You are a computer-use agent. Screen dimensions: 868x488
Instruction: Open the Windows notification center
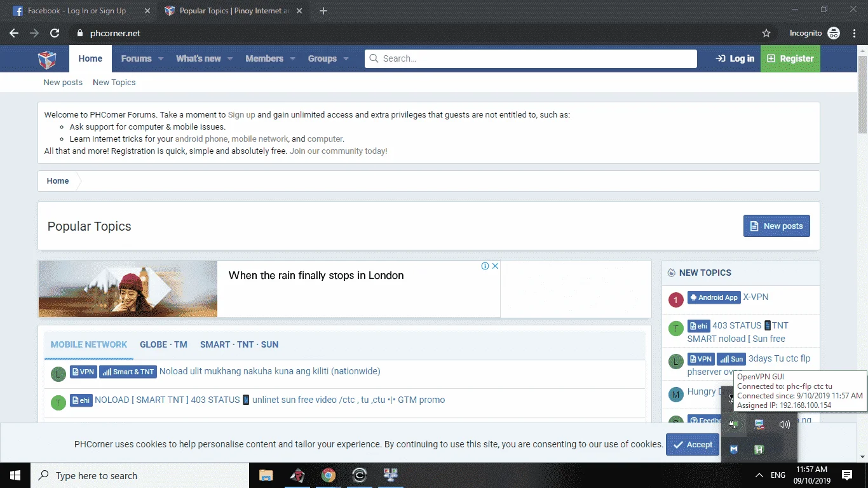click(847, 475)
